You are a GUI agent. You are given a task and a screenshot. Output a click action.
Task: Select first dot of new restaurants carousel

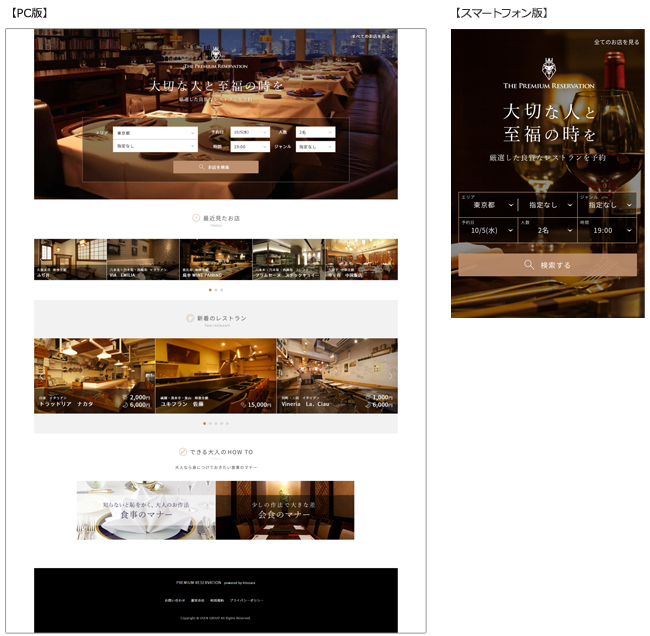204,424
